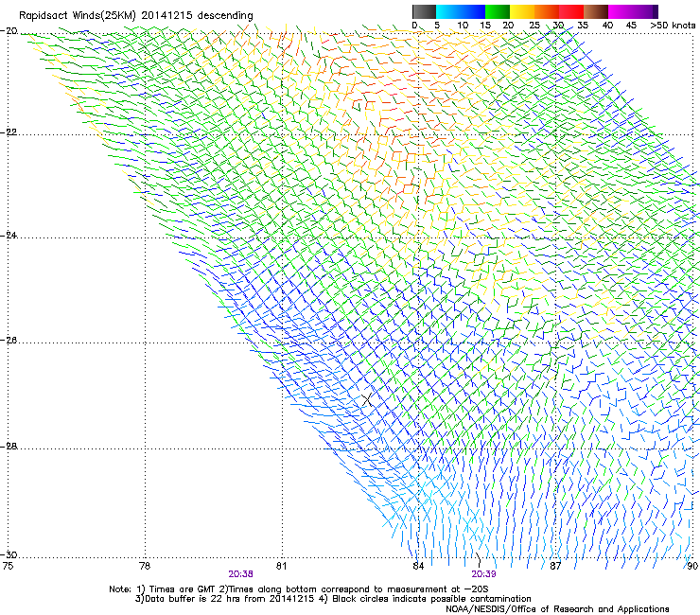This screenshot has height=615, width=700.
Task: Click the purple time stamp 20:38
Action: tap(240, 574)
